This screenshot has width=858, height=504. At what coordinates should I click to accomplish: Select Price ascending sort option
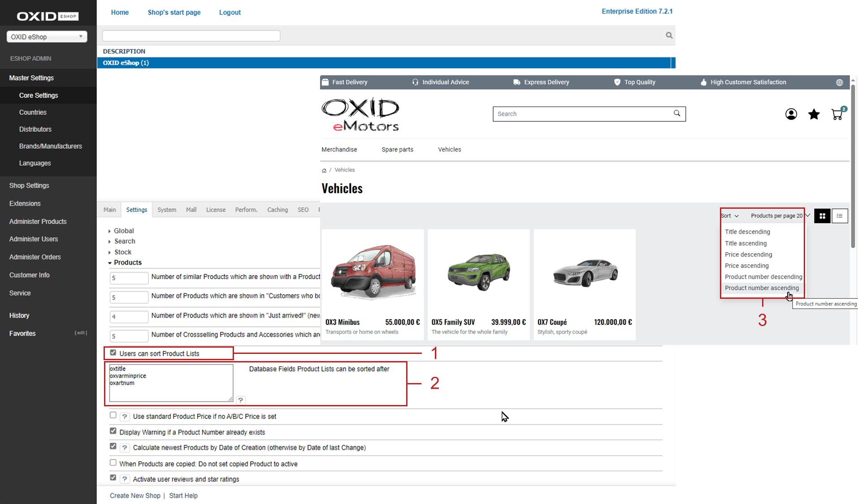tap(746, 266)
